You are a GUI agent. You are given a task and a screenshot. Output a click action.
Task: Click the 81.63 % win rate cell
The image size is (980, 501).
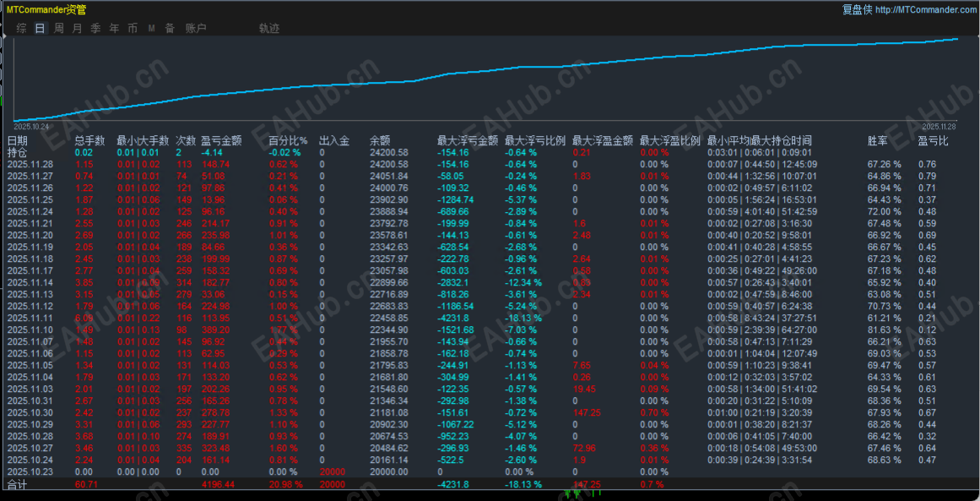pyautogui.click(x=885, y=329)
